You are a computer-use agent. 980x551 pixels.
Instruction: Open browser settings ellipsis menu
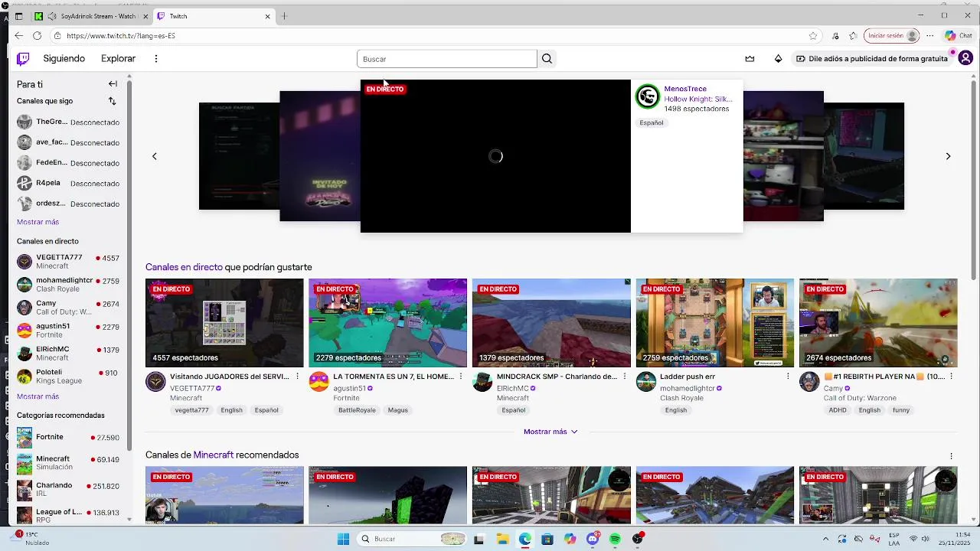(x=929, y=36)
